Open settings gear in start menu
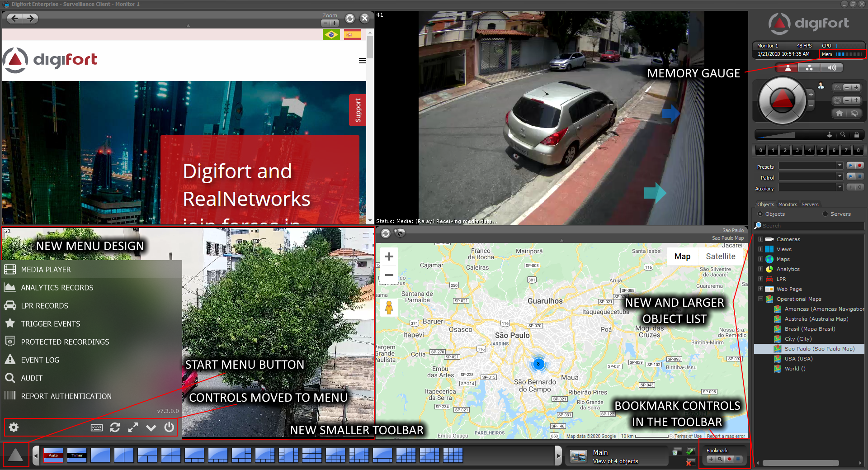This screenshot has width=868, height=470. pos(14,427)
